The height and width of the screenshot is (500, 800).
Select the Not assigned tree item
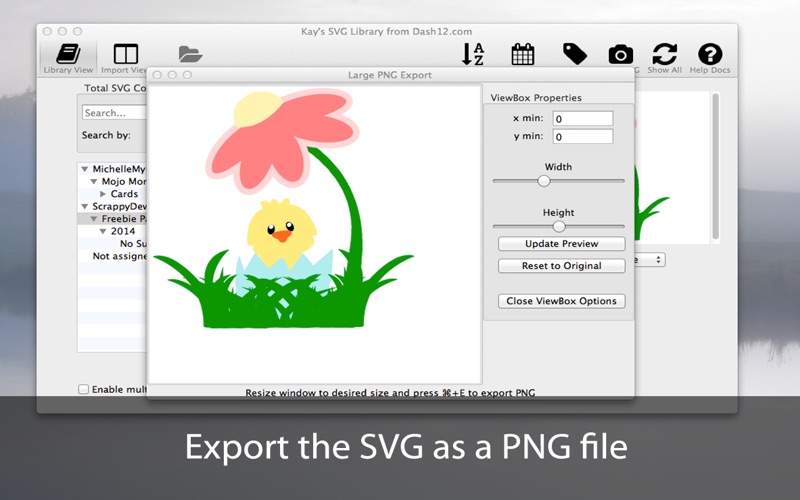pyautogui.click(x=118, y=256)
